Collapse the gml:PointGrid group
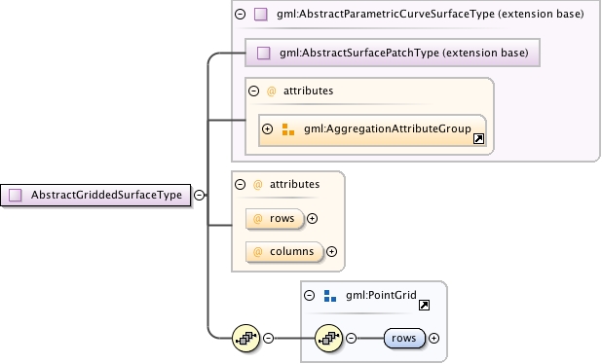Viewport: 602px width, 364px height. click(309, 295)
